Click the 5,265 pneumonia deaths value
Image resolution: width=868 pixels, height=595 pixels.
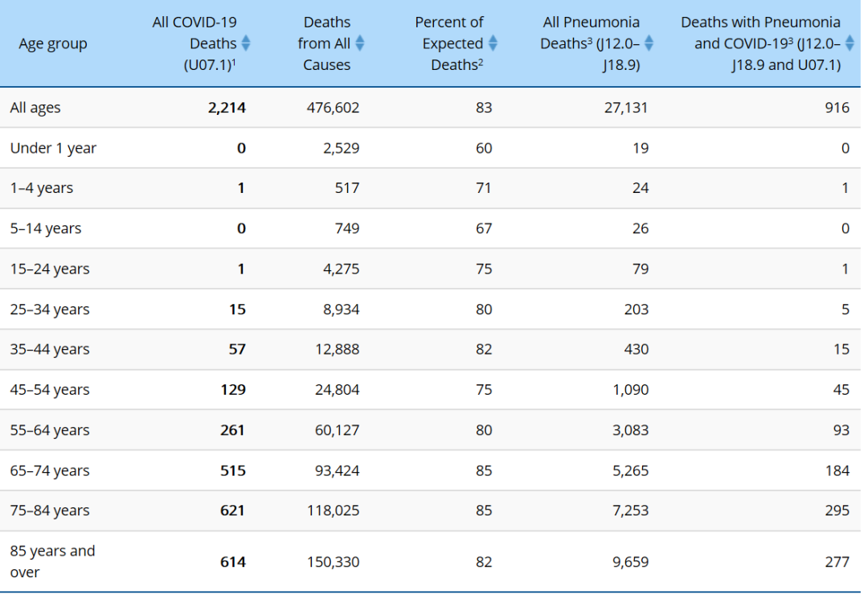[x=631, y=470]
